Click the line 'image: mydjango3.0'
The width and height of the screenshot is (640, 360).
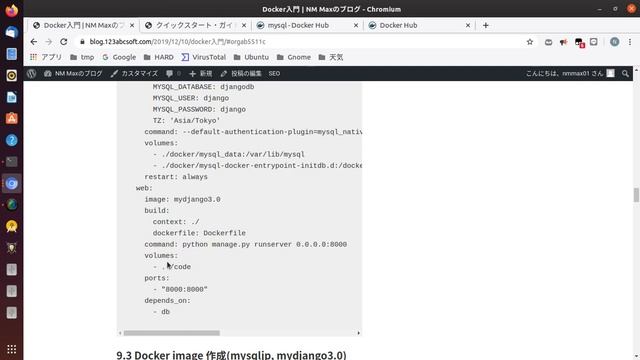(x=182, y=199)
